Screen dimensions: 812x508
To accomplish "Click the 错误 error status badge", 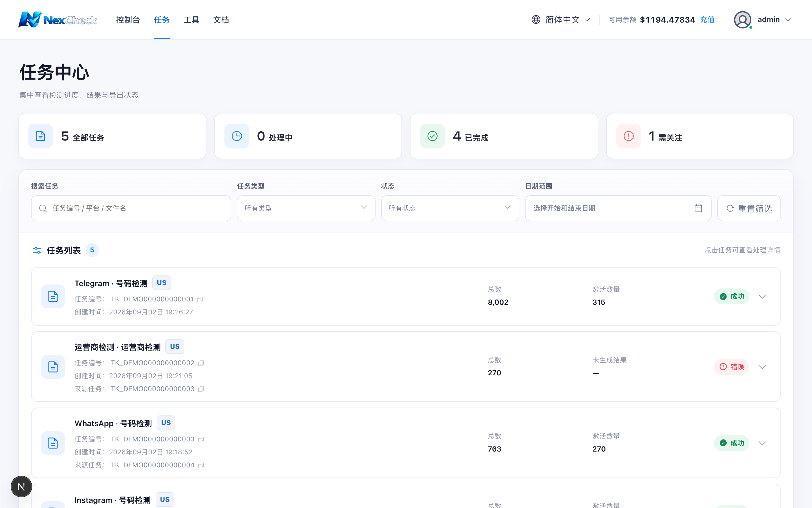I will click(x=731, y=367).
